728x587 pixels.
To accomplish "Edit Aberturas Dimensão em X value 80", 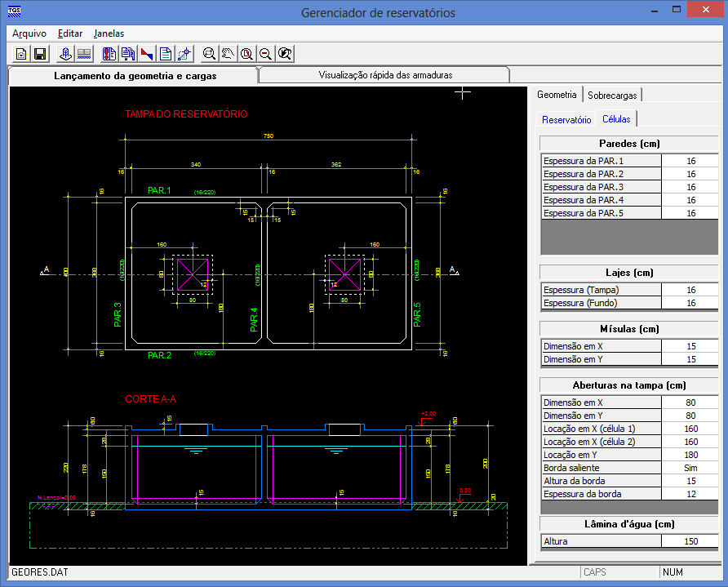I will [690, 402].
